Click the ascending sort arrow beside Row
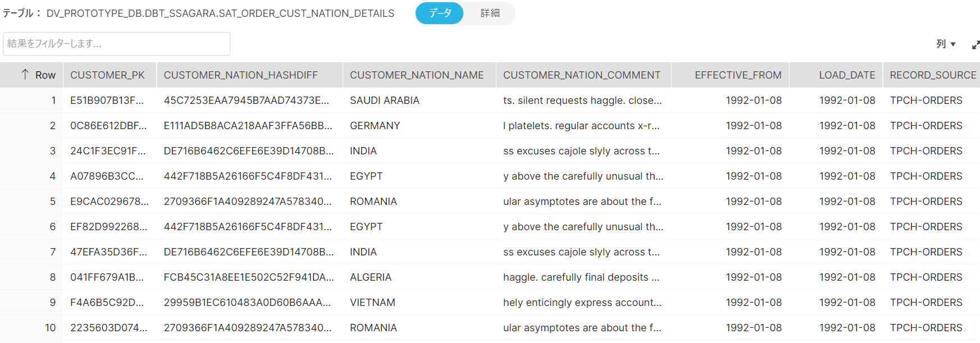 coord(25,75)
